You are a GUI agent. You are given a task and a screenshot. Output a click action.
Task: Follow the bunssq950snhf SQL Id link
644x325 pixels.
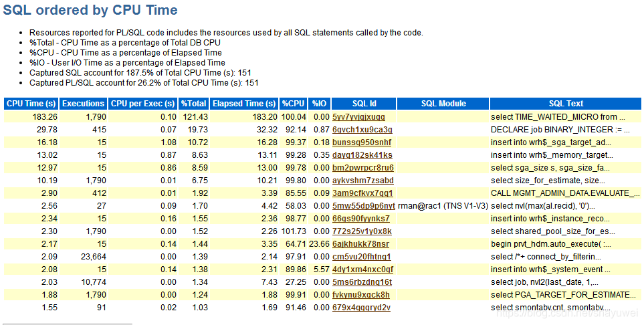coord(362,142)
